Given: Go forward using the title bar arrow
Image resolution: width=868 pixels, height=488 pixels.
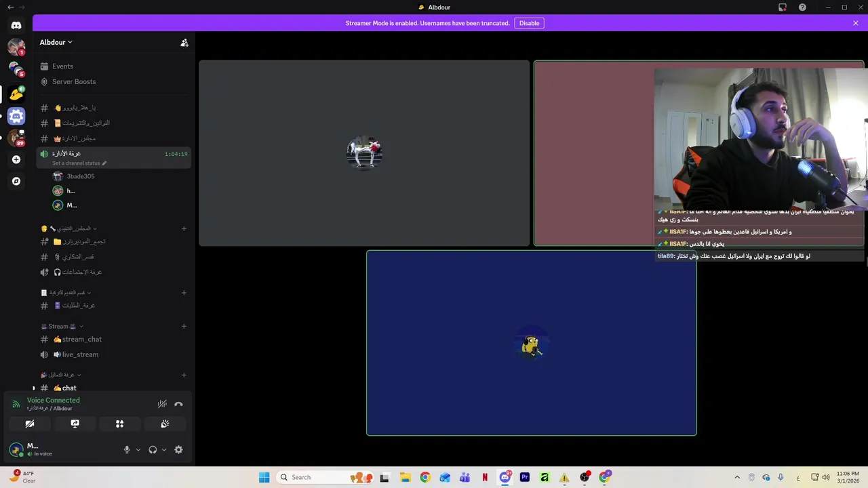Looking at the screenshot, I should pos(22,7).
